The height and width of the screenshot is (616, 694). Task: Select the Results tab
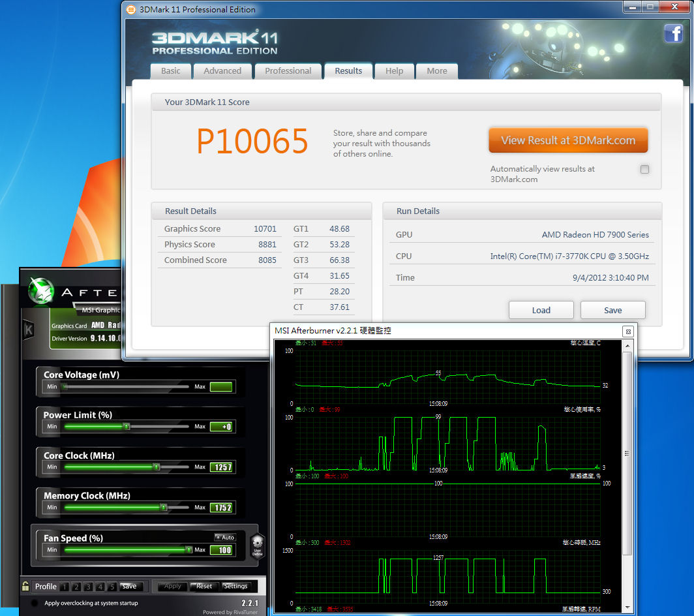(x=348, y=71)
